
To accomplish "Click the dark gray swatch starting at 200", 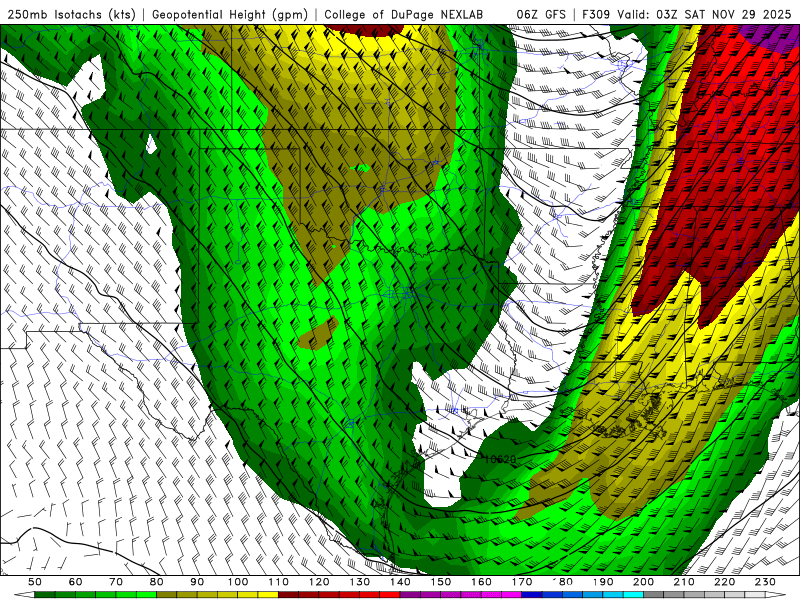I will [x=654, y=595].
